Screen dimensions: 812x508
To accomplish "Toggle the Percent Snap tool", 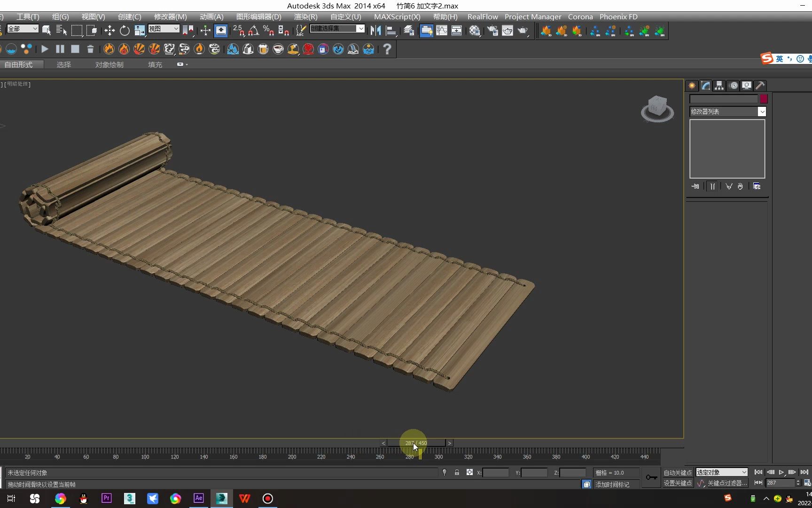I will pyautogui.click(x=268, y=31).
